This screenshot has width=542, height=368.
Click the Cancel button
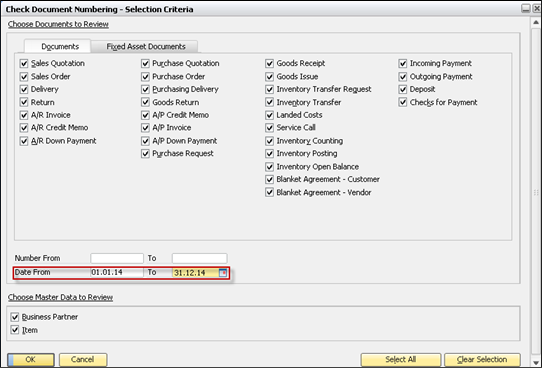pos(83,359)
